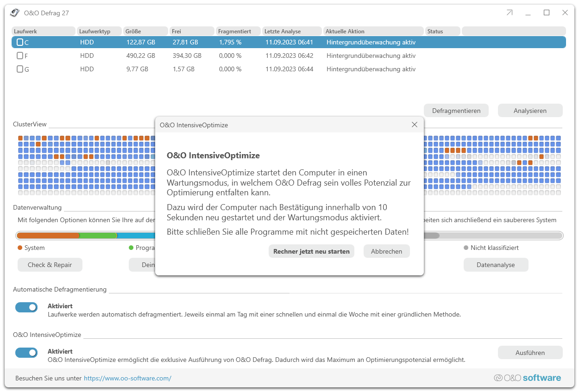The height and width of the screenshot is (392, 579).
Task: Open the oo-software.com link
Action: (x=127, y=378)
